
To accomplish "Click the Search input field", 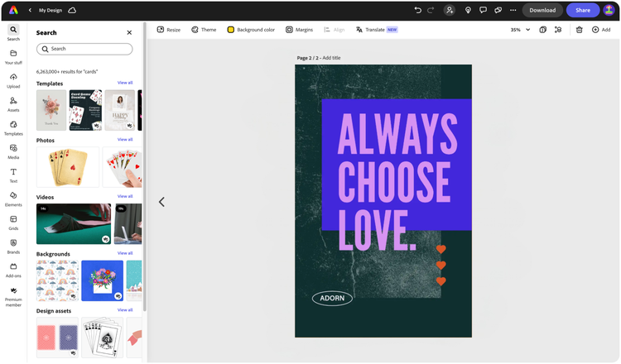I will [x=84, y=49].
